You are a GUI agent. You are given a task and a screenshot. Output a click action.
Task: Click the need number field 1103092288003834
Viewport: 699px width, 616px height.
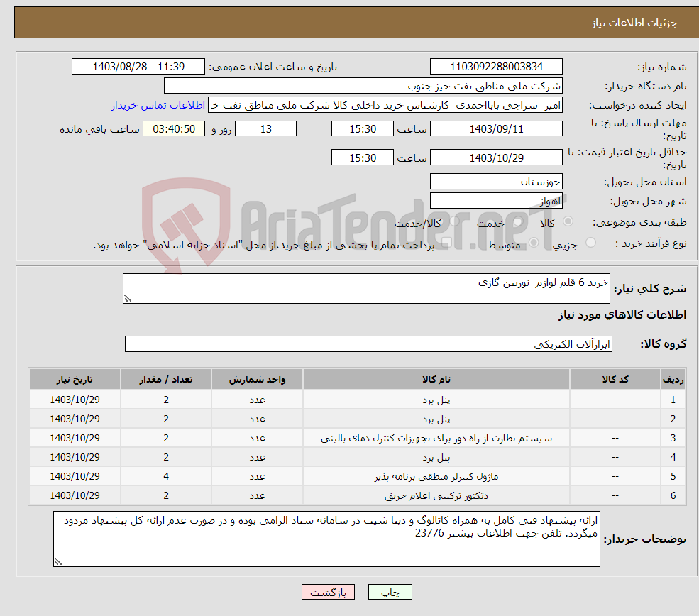tap(496, 67)
